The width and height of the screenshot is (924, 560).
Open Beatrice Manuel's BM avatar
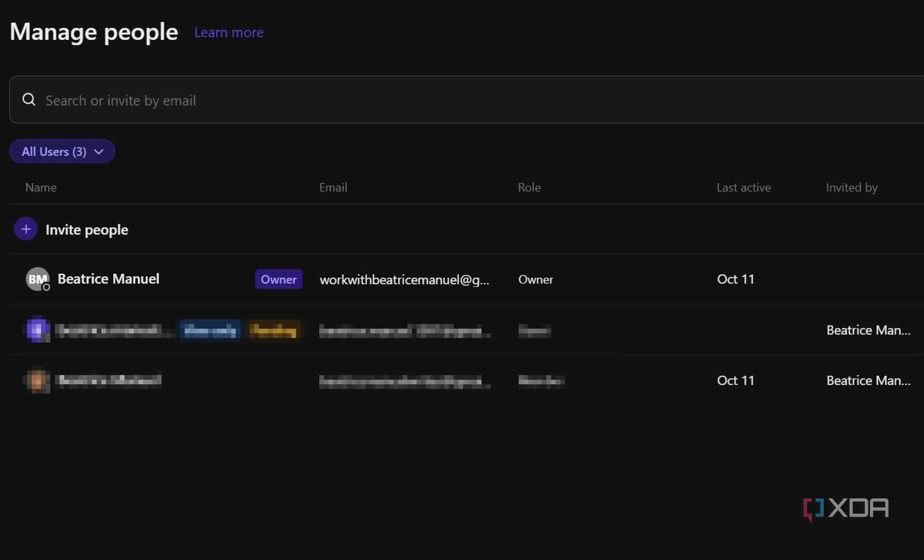click(x=38, y=279)
